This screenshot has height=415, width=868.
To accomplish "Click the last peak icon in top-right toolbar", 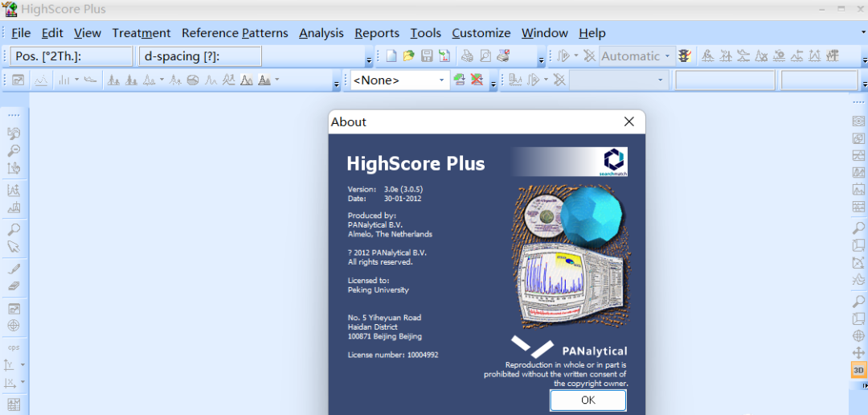I will [832, 56].
